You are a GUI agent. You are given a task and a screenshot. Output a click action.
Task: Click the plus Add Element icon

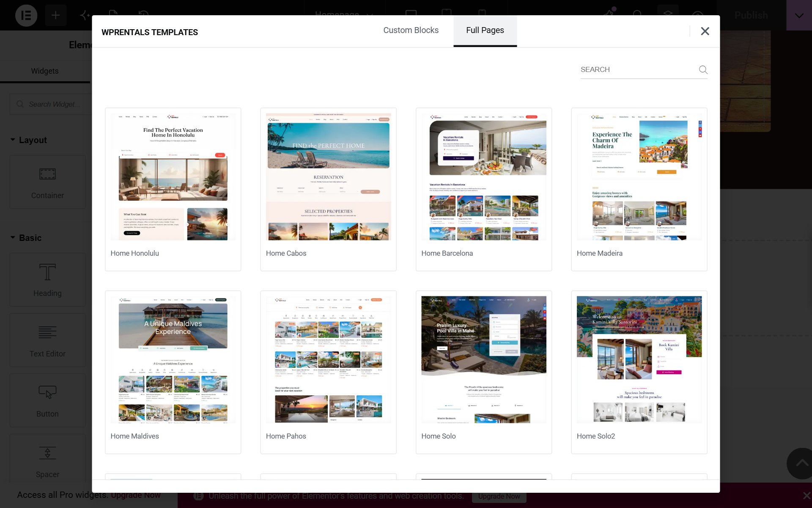pos(55,16)
